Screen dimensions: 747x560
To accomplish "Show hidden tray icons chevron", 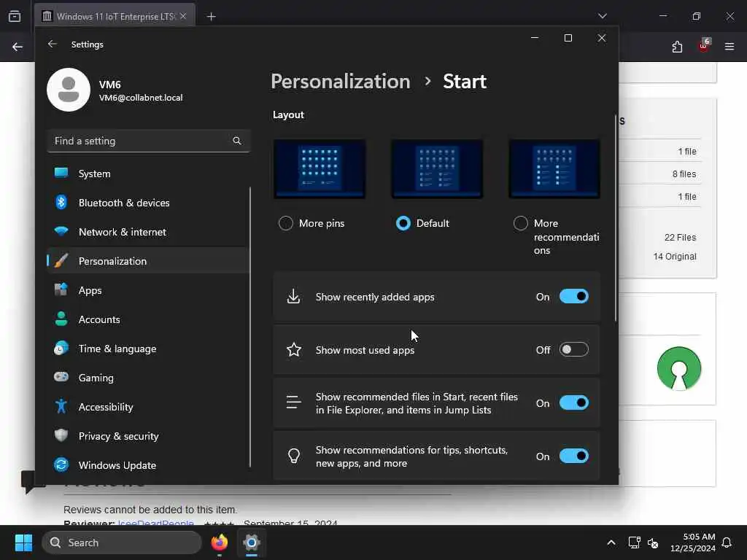I will tap(611, 542).
